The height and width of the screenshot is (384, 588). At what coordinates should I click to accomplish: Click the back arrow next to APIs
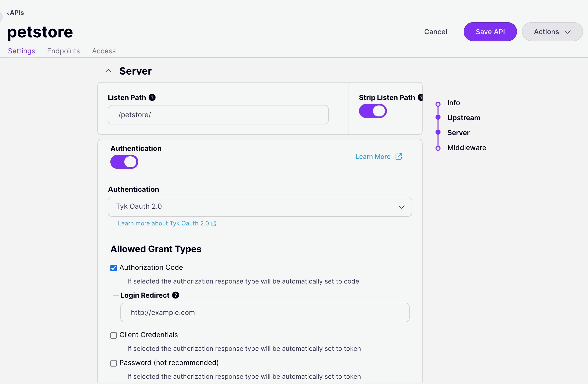[8, 13]
